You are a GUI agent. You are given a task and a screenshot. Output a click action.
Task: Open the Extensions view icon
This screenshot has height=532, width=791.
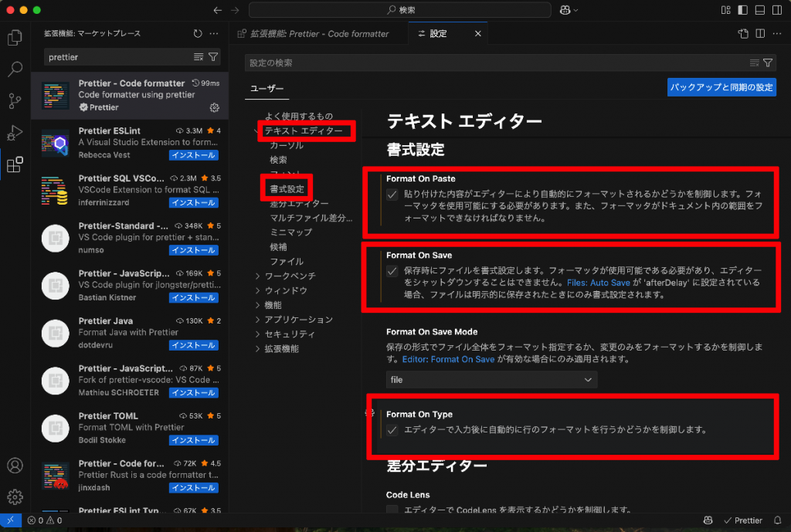coord(15,164)
